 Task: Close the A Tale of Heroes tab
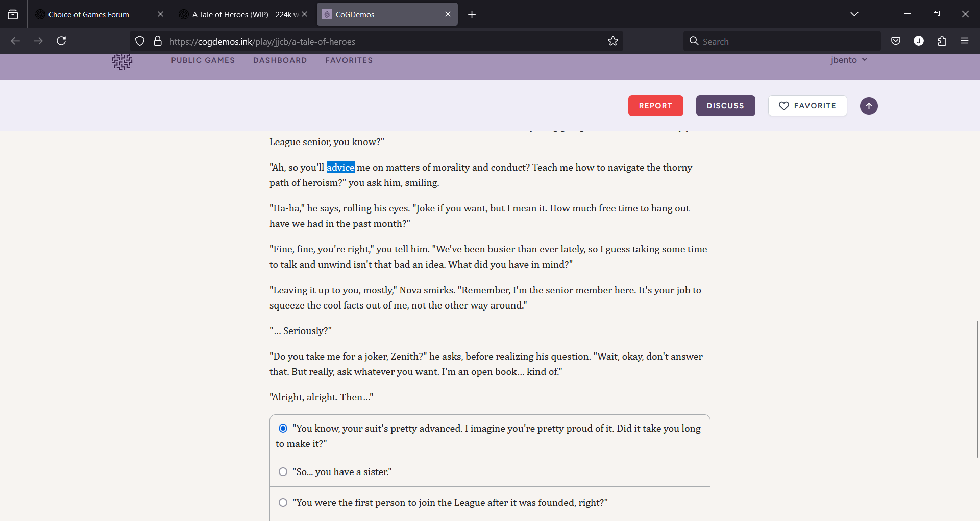pos(305,14)
